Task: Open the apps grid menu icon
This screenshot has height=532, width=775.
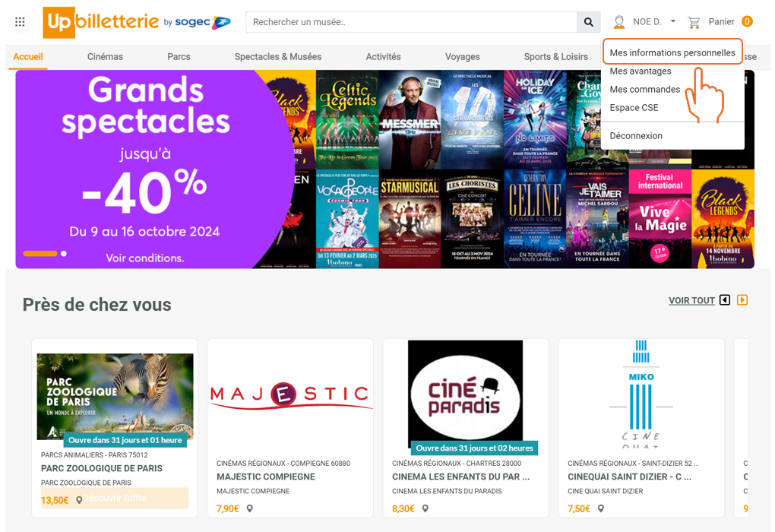Action: coord(20,22)
